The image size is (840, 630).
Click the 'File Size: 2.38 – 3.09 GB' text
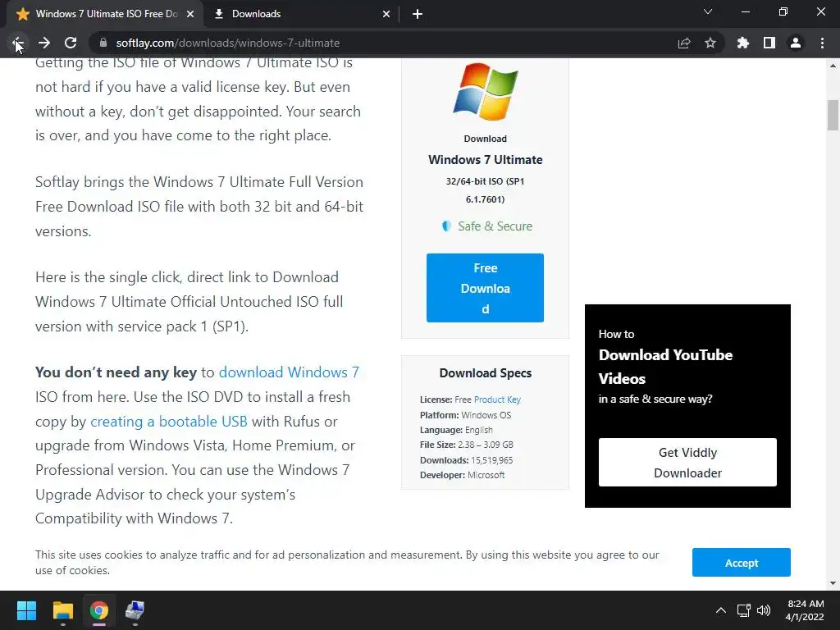point(467,445)
